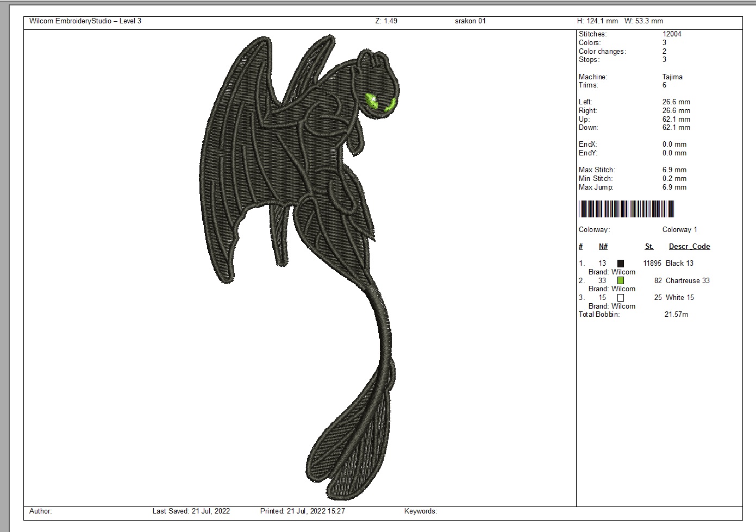Click the 'Descr_Code' column header
The height and width of the screenshot is (532, 756).
(x=689, y=246)
